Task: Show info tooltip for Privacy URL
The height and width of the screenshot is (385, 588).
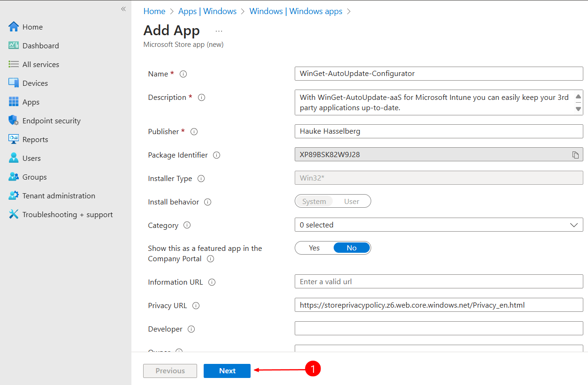Action: click(196, 306)
